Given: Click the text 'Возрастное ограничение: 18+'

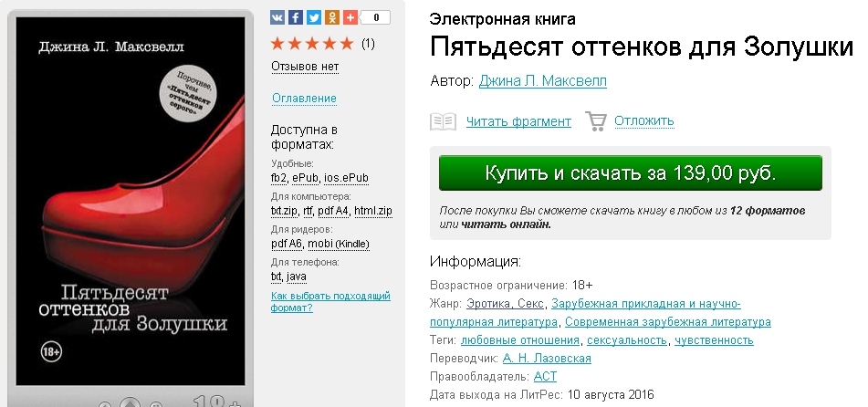Looking at the screenshot, I should tap(511, 286).
